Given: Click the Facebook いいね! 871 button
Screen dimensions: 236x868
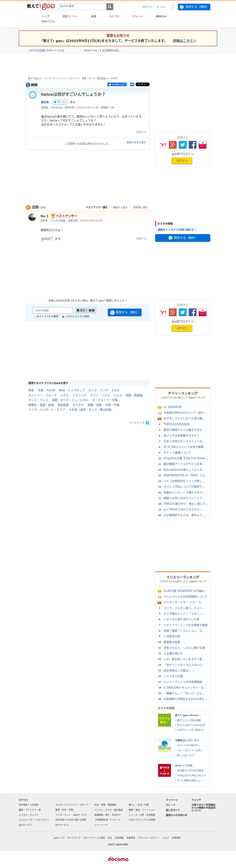Looking at the screenshot, I should point(117,85).
